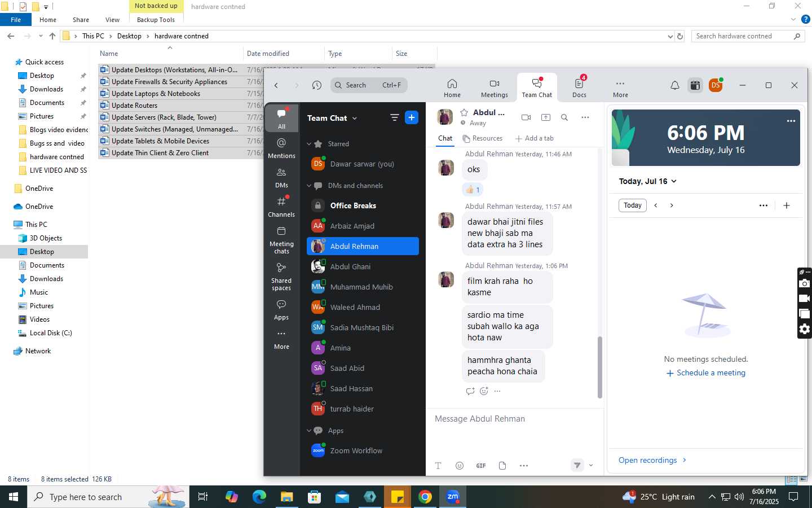812x508 pixels.
Task: Open send options arrow beside send button
Action: (591, 466)
